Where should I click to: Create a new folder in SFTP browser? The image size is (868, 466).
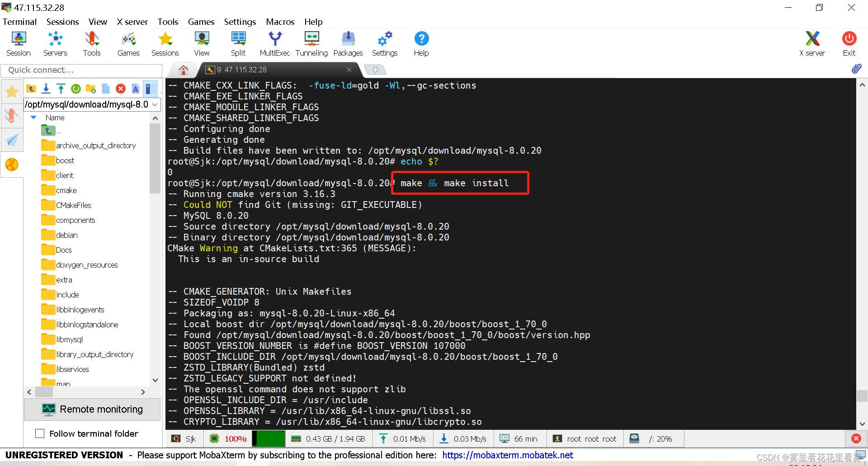91,89
